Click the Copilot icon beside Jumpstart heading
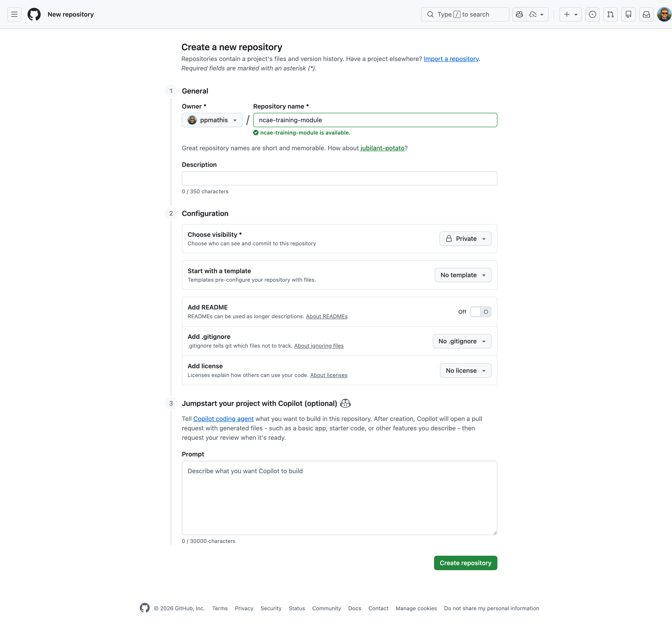 (345, 403)
